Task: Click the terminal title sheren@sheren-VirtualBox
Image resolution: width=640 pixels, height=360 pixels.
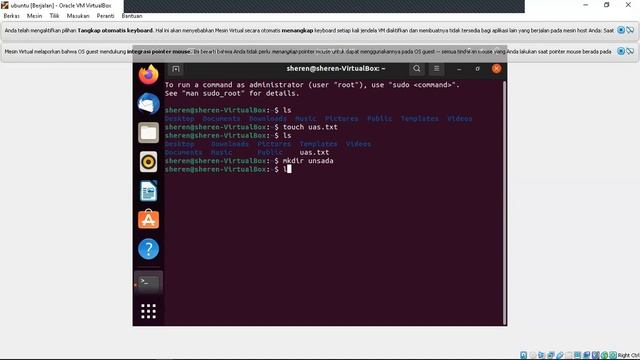Action: click(336, 69)
